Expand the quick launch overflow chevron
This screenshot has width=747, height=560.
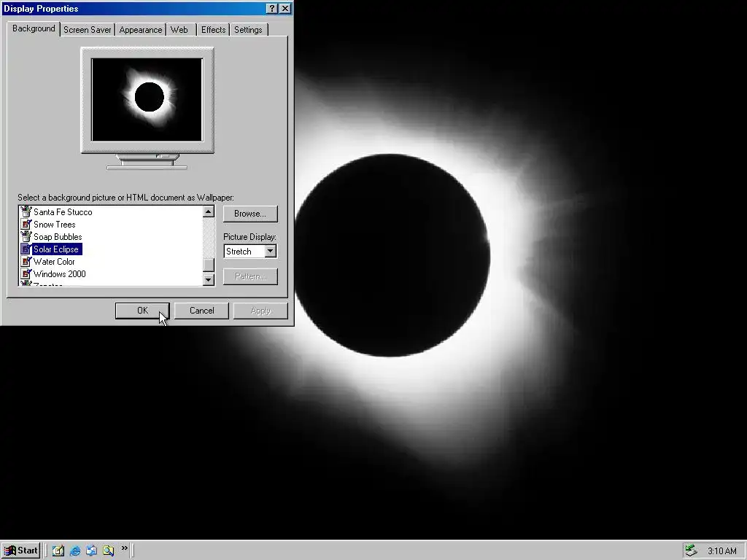click(124, 548)
